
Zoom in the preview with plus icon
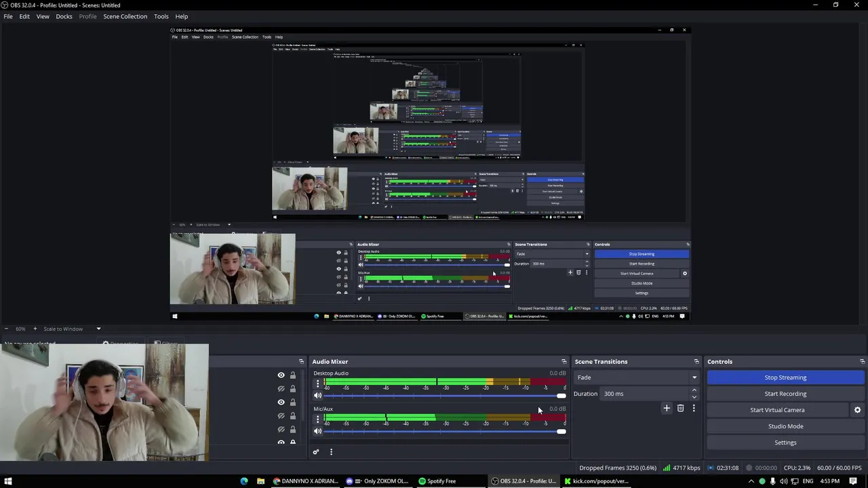click(x=35, y=329)
